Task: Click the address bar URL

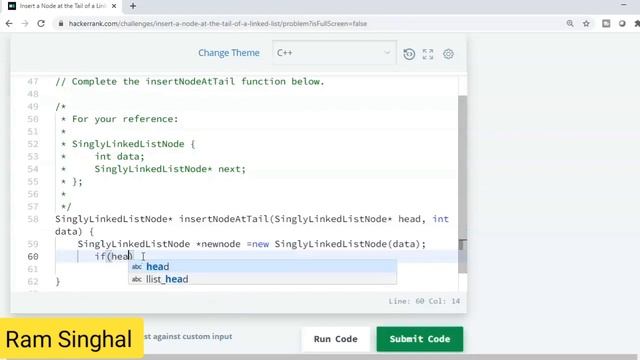Action: click(x=218, y=24)
